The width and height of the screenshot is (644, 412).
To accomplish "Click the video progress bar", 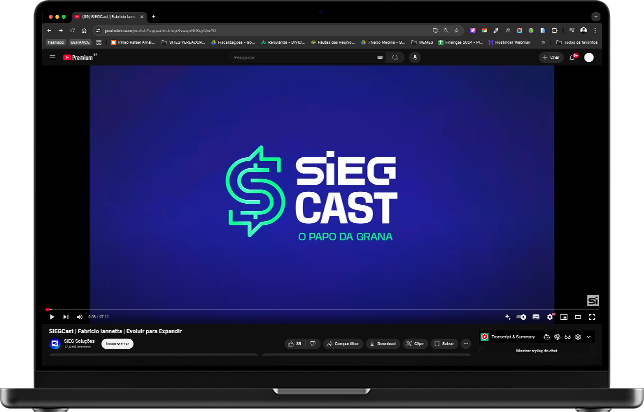I will pos(300,309).
